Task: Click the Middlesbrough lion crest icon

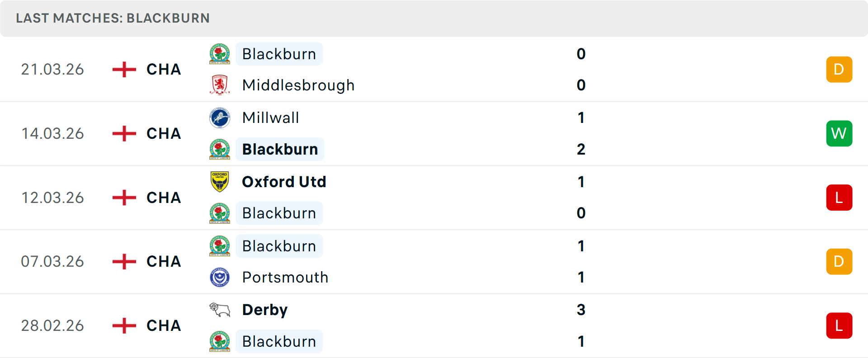Action: pos(220,85)
